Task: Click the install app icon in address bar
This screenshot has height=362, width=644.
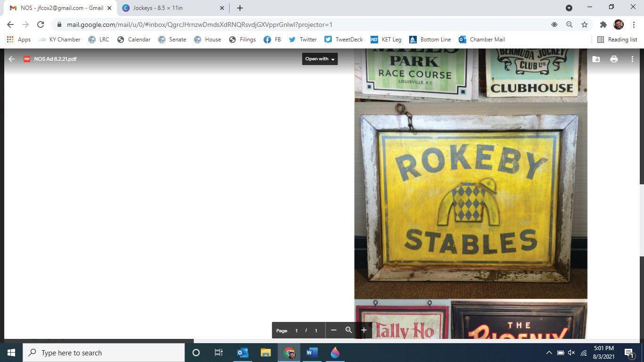Action: (x=554, y=25)
